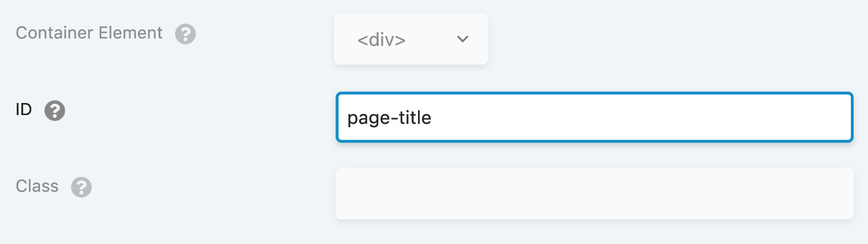Click the page-title text in the ID field
868x244 pixels.
[389, 118]
